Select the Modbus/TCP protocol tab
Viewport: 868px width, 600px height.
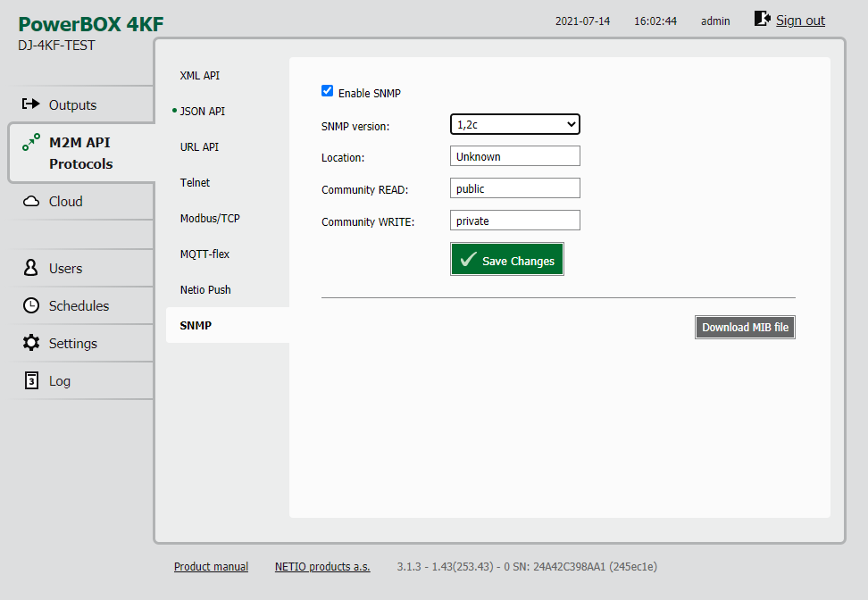coord(210,219)
